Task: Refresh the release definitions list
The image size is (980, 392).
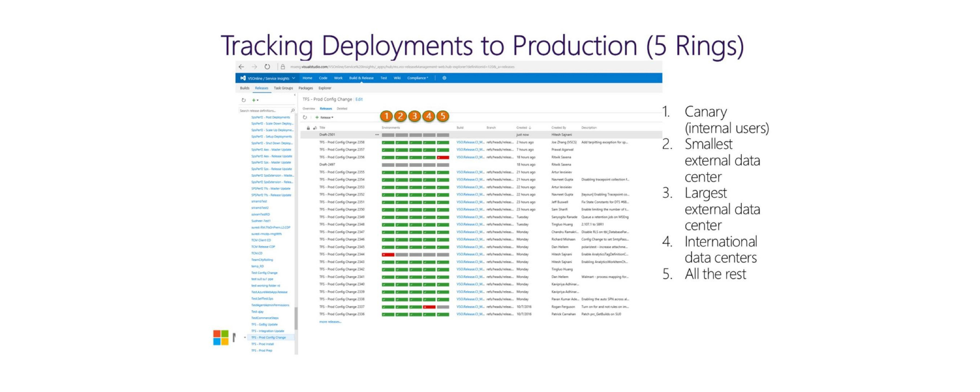Action: [244, 100]
